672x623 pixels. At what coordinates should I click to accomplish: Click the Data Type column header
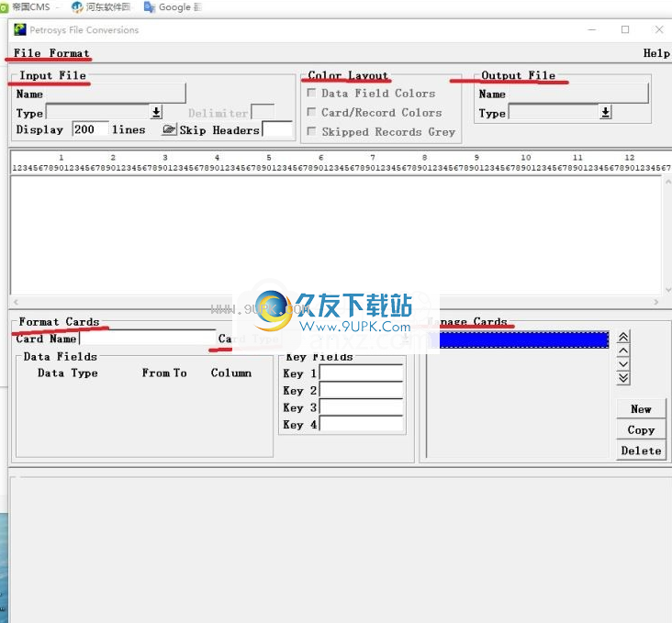(x=68, y=373)
